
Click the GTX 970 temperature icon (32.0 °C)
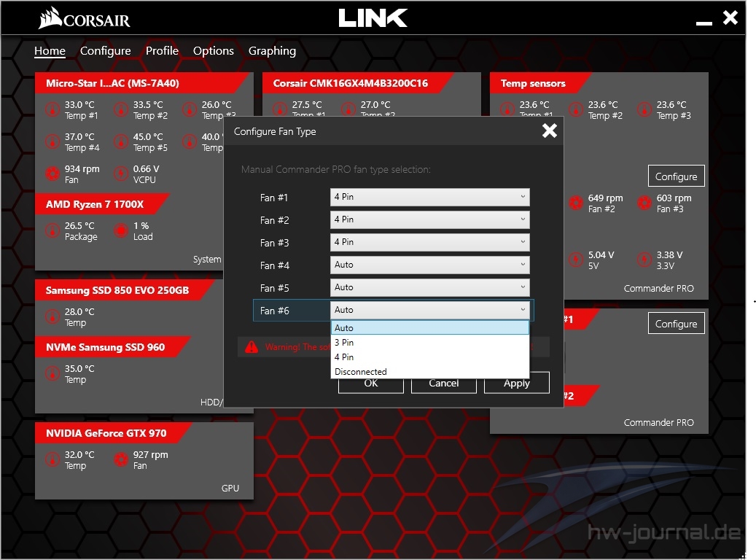(52, 459)
